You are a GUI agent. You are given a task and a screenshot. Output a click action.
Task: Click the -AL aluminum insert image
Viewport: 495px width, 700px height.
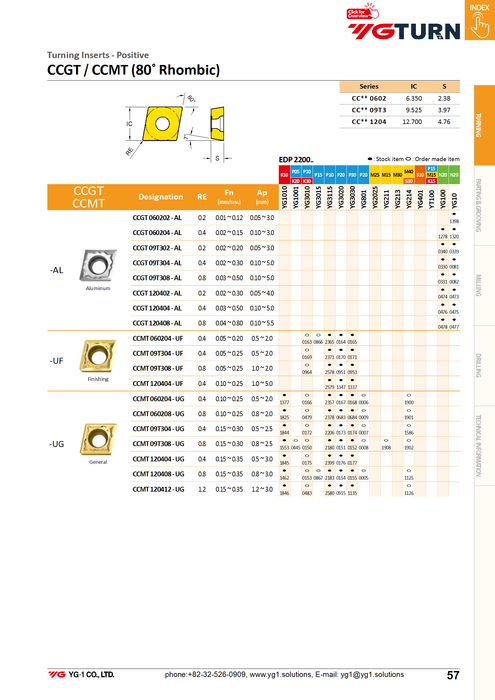pos(98,265)
